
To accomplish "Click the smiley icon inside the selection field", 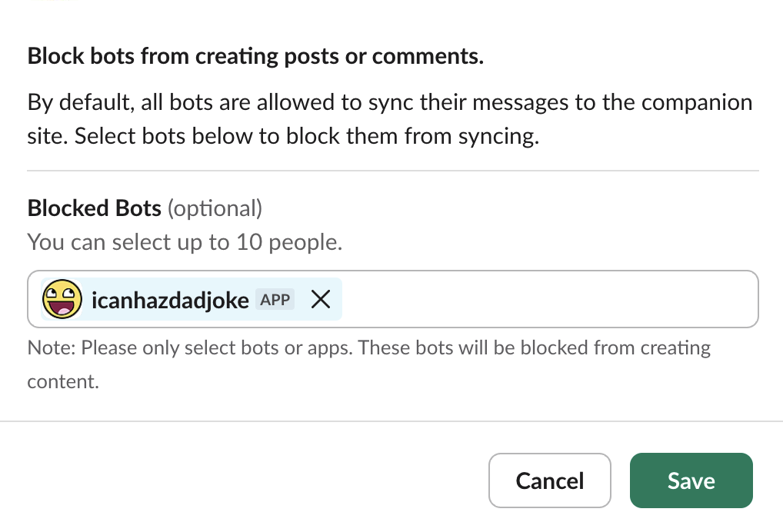I will click(62, 299).
